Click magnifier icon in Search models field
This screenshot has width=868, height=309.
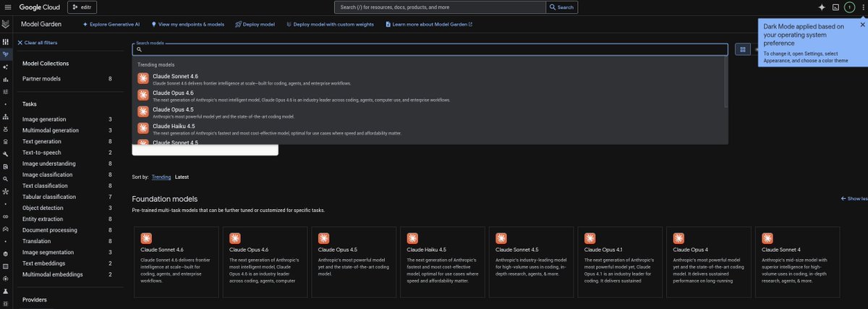pyautogui.click(x=140, y=49)
